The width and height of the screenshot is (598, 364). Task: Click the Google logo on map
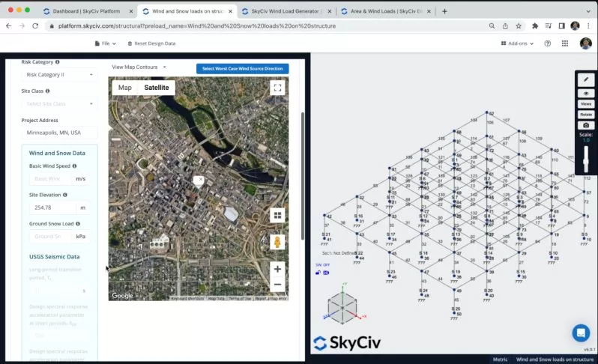pos(122,296)
